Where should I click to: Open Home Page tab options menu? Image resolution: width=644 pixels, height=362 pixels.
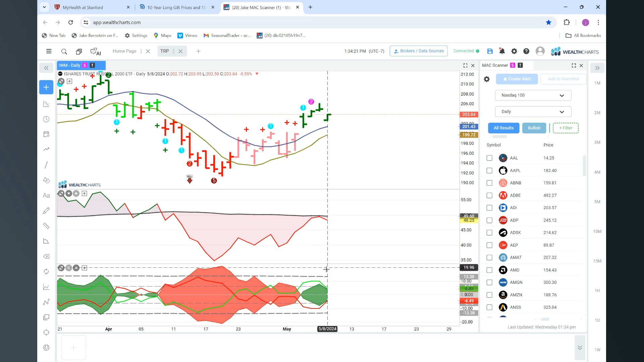click(x=141, y=51)
